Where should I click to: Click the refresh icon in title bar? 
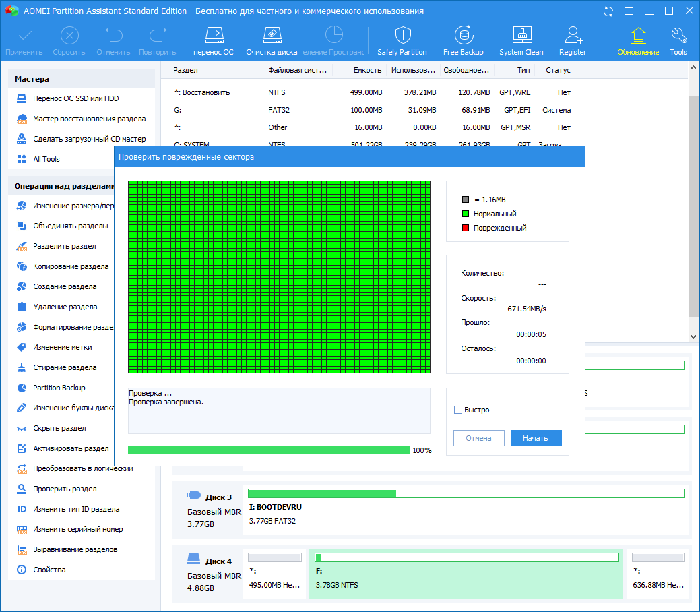[607, 11]
